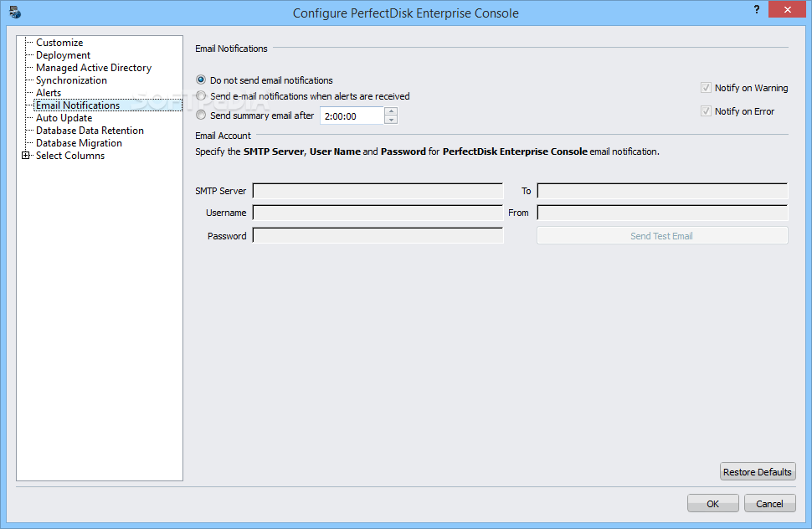Viewport: 812px width, 529px height.
Task: Click the PerfectDisk app icon in title bar
Action: click(15, 12)
